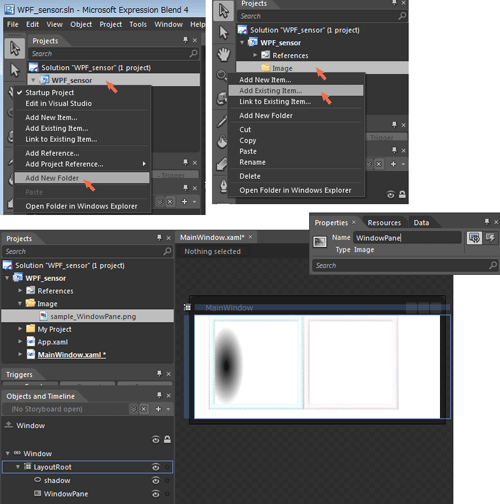Screen dimensions: 500x504
Task: Click the Name field containing WindowPane
Action: click(407, 238)
